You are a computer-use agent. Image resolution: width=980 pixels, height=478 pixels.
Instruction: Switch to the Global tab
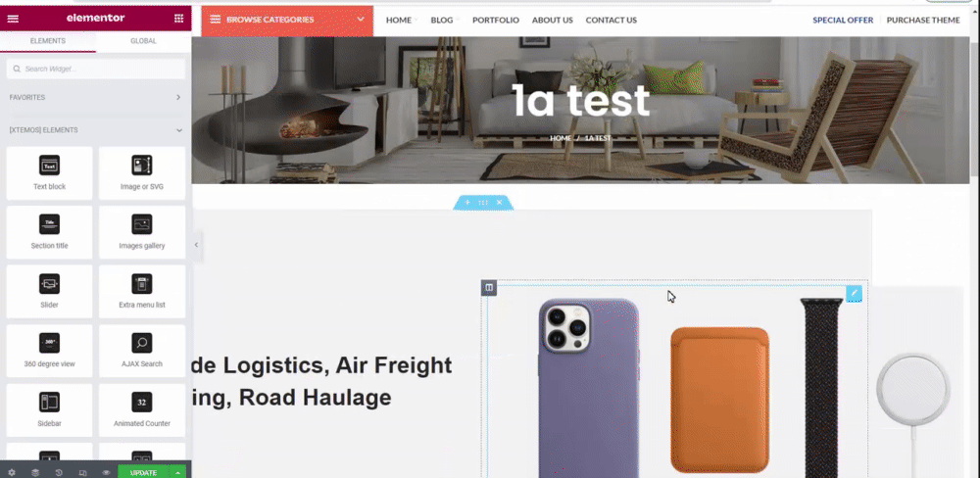click(x=143, y=41)
